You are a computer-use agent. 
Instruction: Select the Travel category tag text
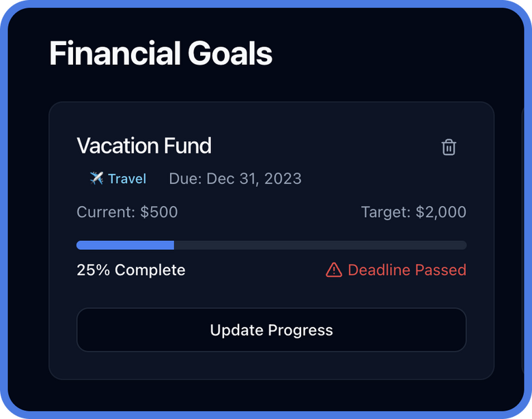tap(127, 179)
